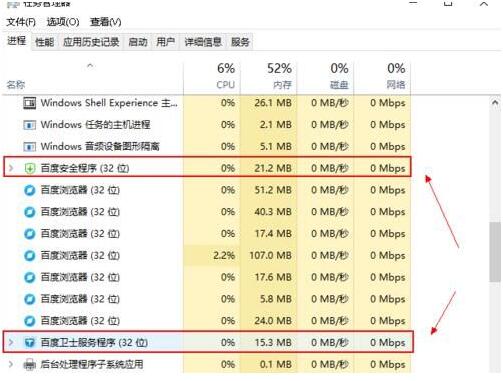The height and width of the screenshot is (381, 503).
Task: Click the 21.2 MB memory value
Action: (273, 168)
